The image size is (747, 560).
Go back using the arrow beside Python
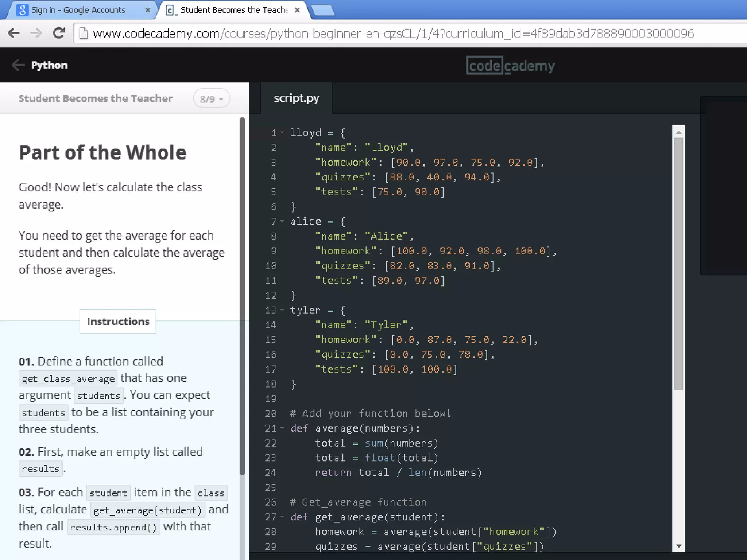[18, 65]
